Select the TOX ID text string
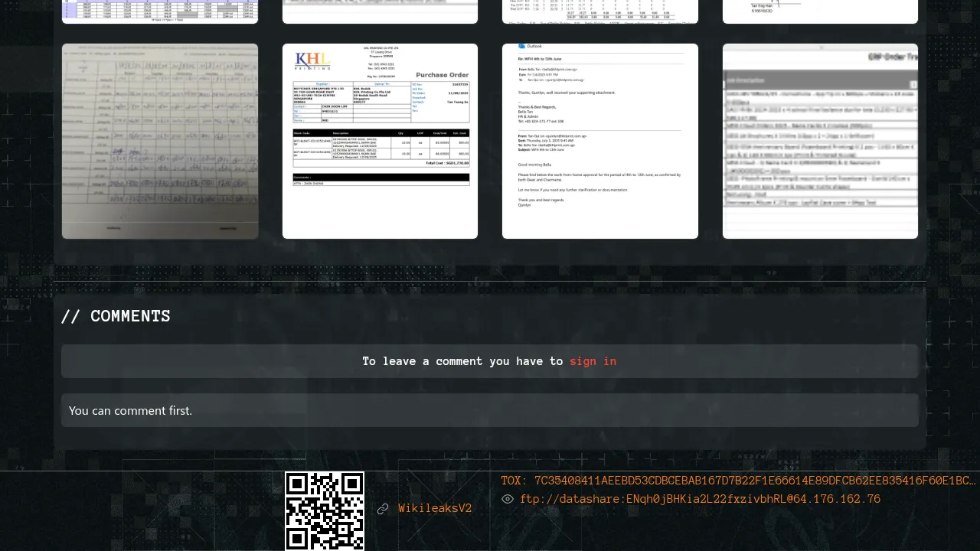Screen dimensions: 980x551 point(738,481)
